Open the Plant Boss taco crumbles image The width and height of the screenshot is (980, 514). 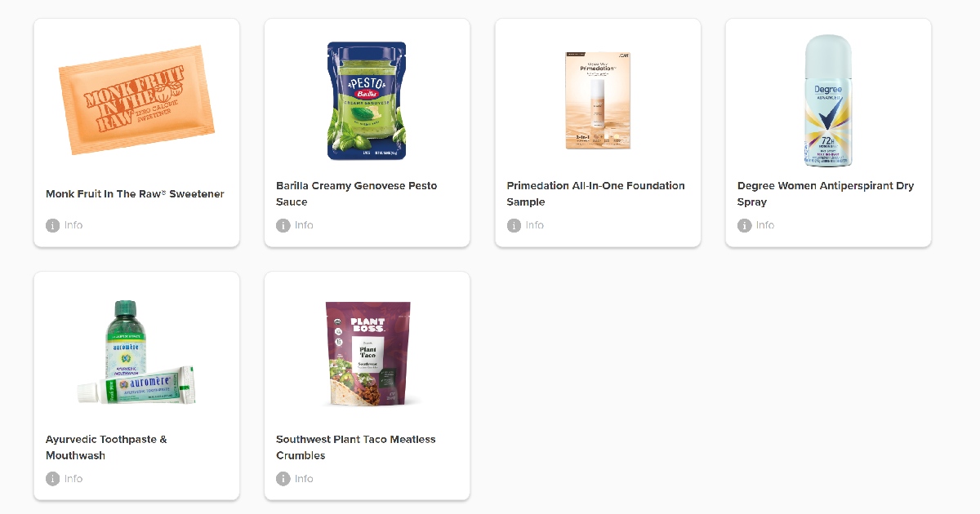[367, 353]
